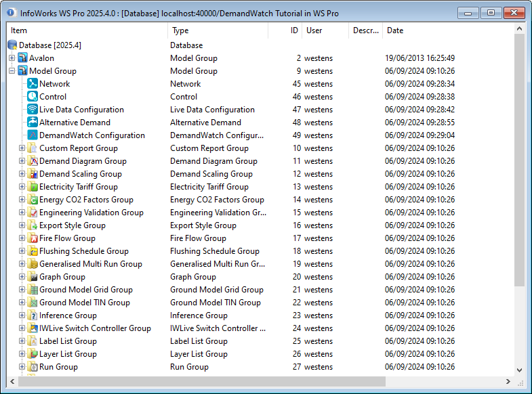
Task: Click the Graph Group folder icon
Action: click(33, 277)
